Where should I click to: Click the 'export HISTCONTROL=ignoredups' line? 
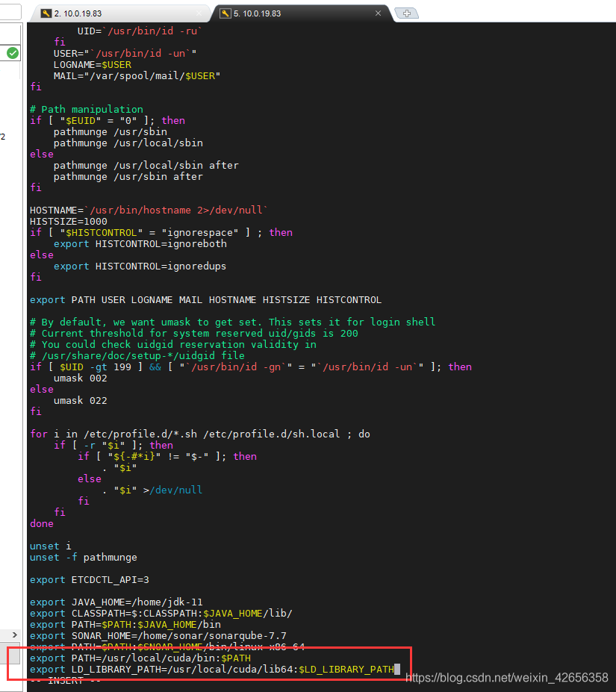[x=140, y=266]
